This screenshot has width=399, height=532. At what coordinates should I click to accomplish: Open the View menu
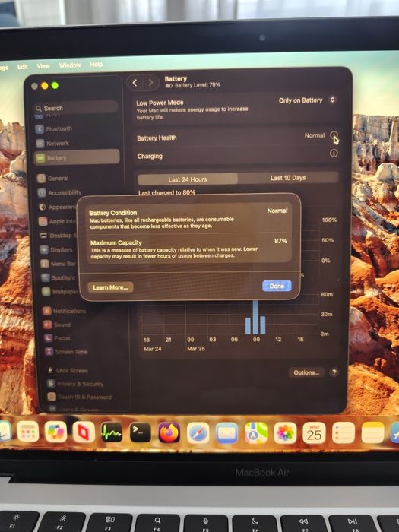click(43, 66)
